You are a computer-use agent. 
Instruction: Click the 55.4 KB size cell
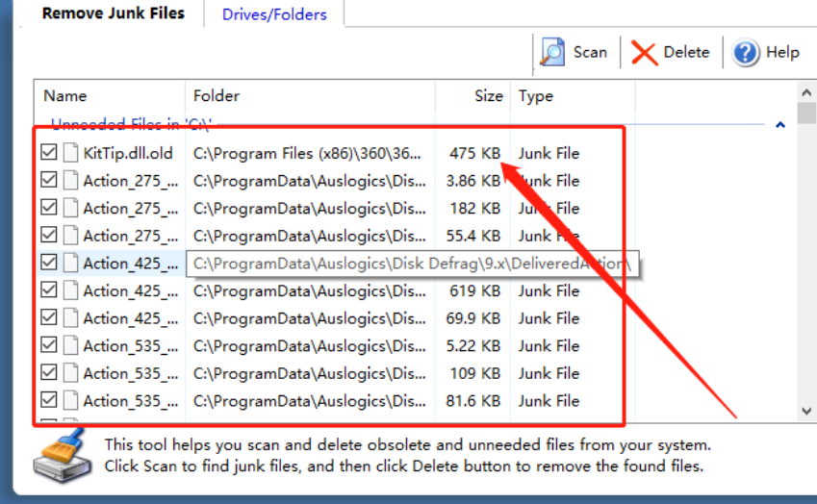coord(473,237)
